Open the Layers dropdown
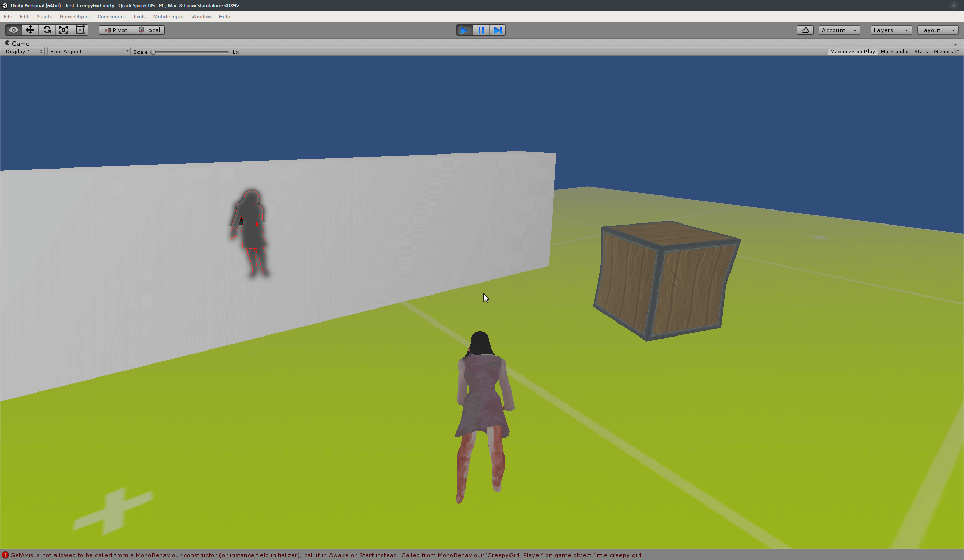 point(891,30)
